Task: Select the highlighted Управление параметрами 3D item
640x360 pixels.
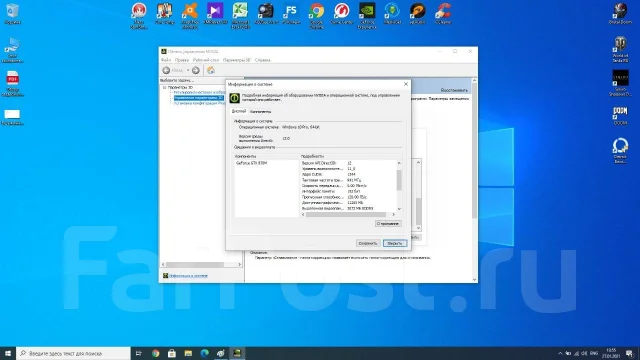Action: [198, 98]
